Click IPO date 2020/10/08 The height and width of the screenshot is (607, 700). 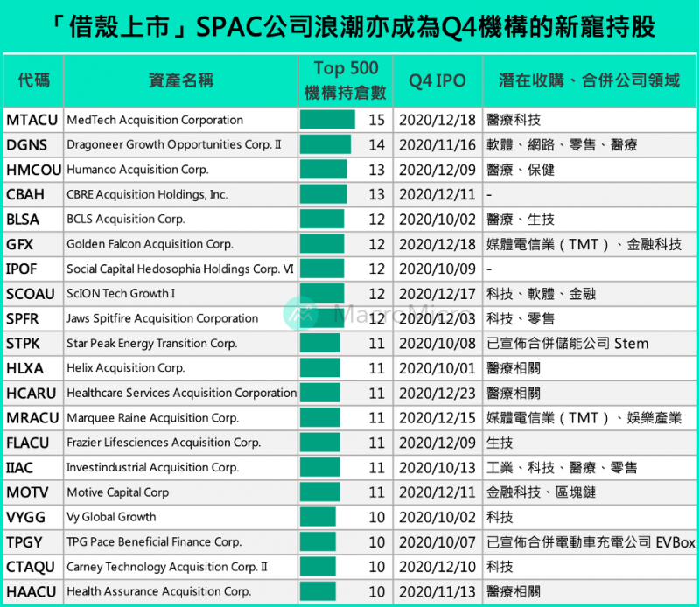click(x=437, y=344)
